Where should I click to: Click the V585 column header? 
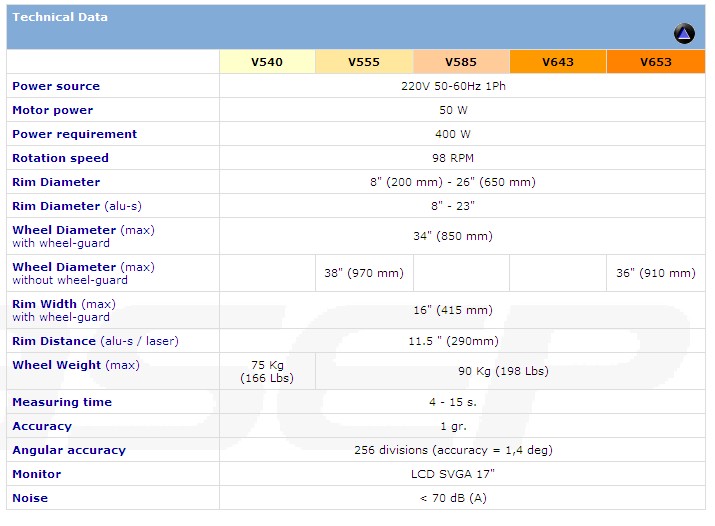(461, 62)
